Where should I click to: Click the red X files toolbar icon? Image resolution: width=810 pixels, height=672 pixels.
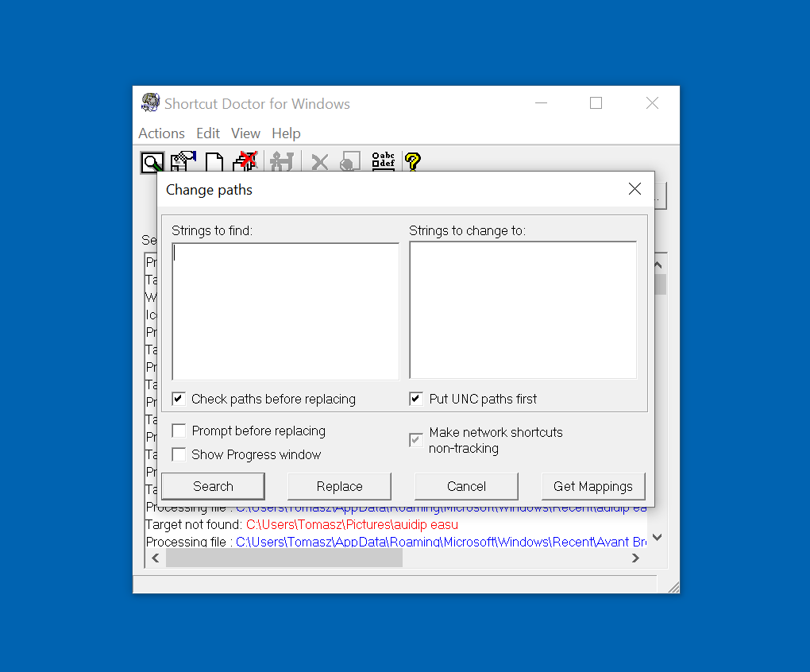tap(245, 161)
